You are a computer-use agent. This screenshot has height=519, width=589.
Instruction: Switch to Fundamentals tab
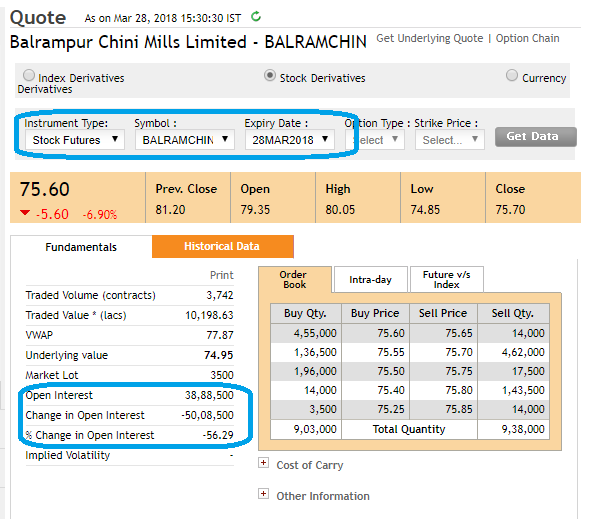81,247
